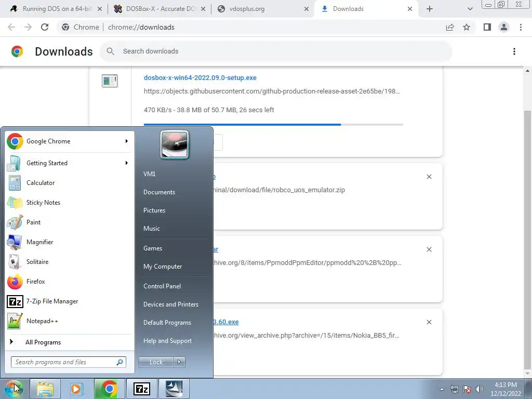Viewport: 532px width, 399px height.
Task: Open Devices and Printers
Action: coord(171,304)
